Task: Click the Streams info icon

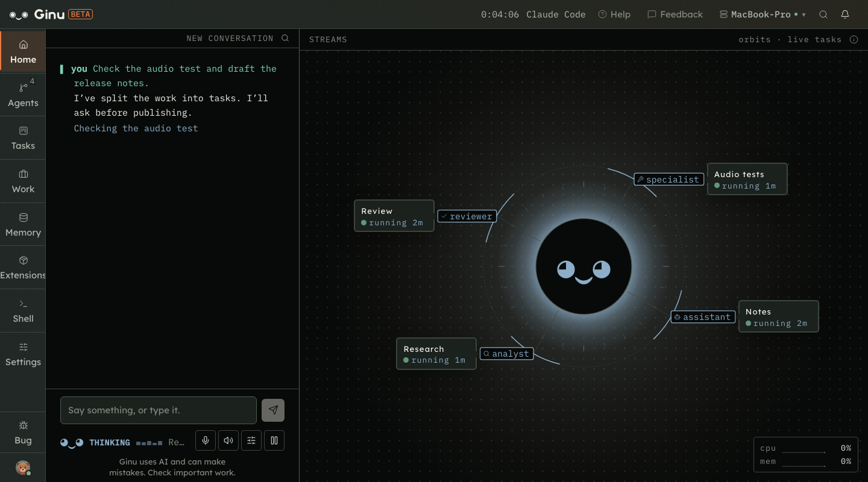Action: click(854, 39)
